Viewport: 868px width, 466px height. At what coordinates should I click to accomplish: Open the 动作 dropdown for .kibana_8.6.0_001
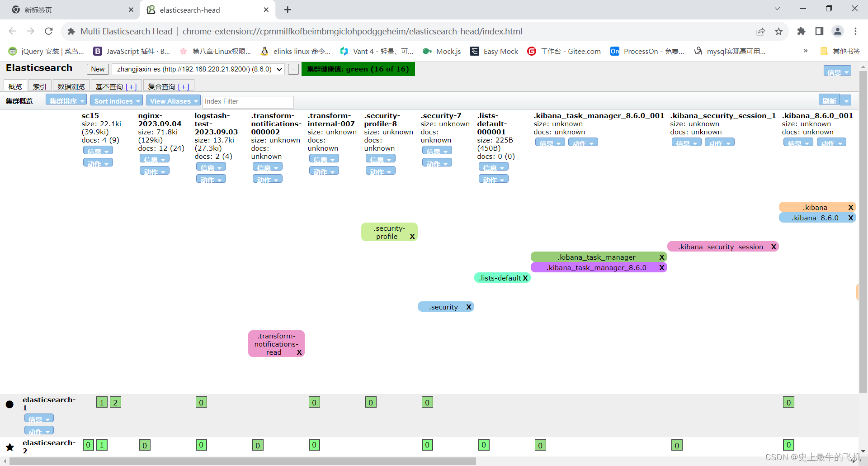(831, 143)
